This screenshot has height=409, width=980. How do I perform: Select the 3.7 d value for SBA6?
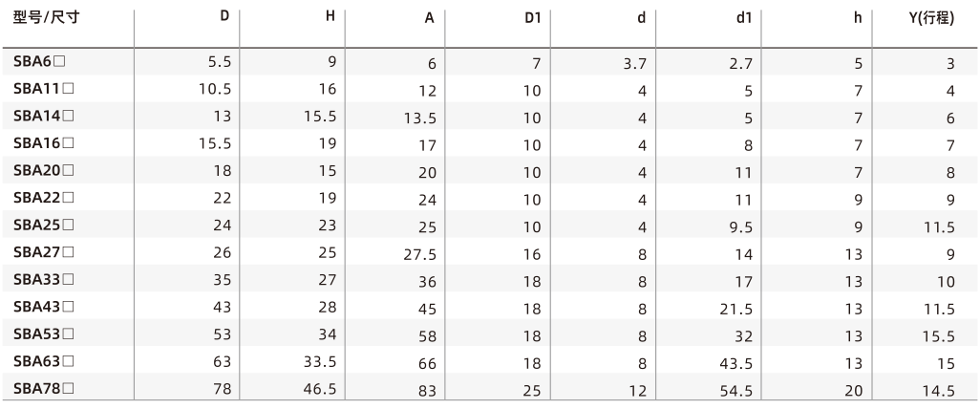(635, 64)
